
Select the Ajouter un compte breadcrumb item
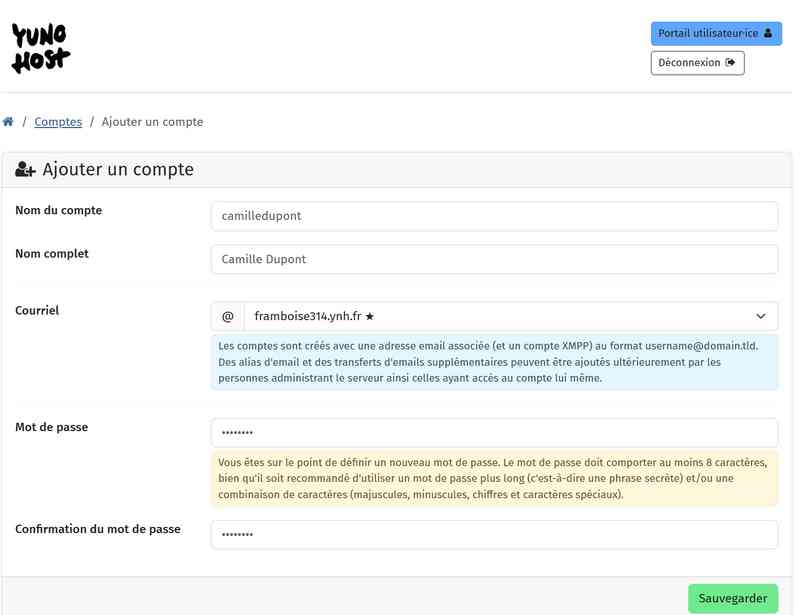[152, 122]
